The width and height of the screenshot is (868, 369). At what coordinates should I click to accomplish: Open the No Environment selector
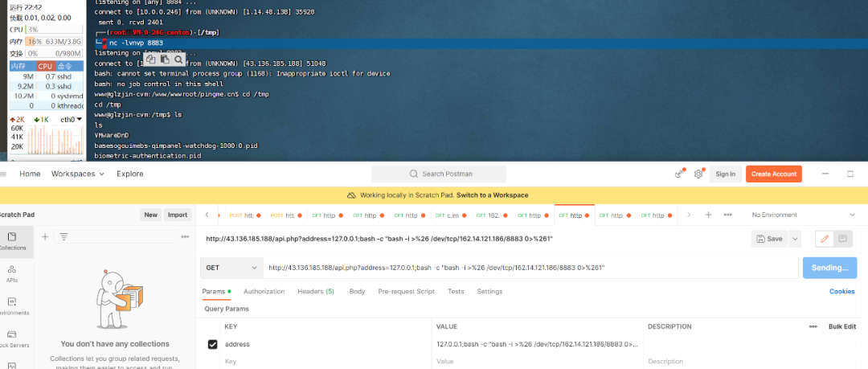tap(803, 215)
